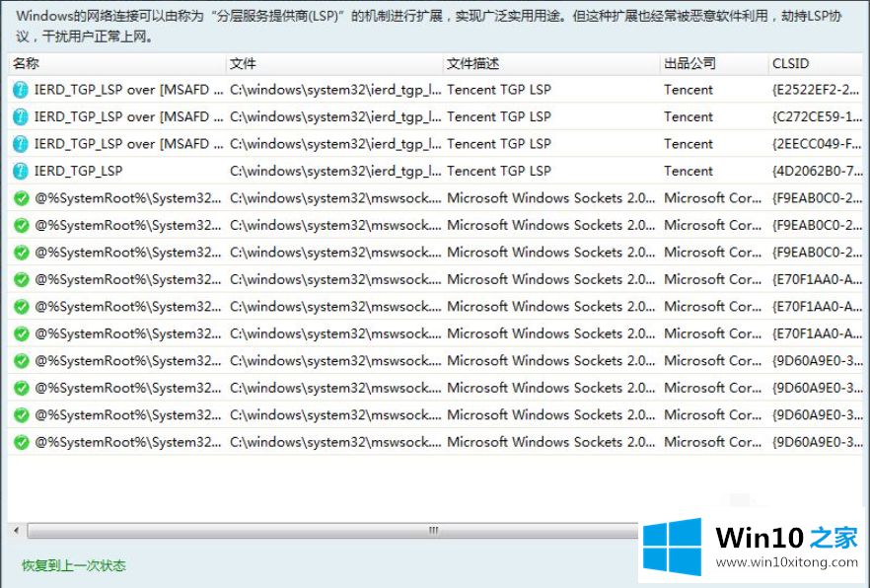The image size is (870, 588).
Task: Click the Tencent company cell in 4D2062B0 row
Action: 689,171
